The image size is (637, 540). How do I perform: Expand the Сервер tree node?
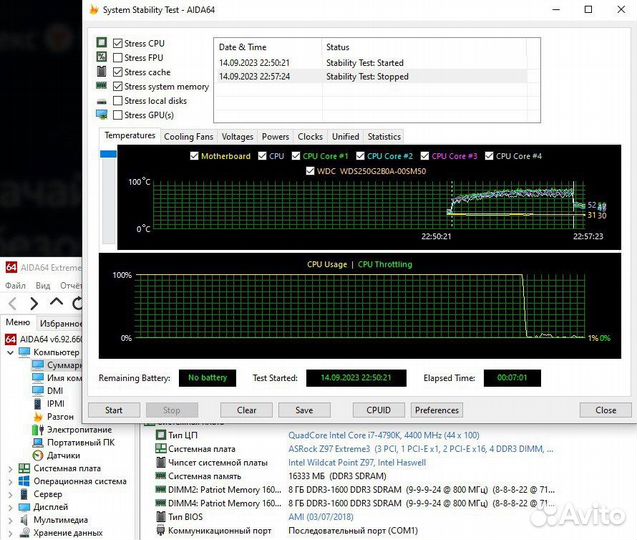pos(11,494)
